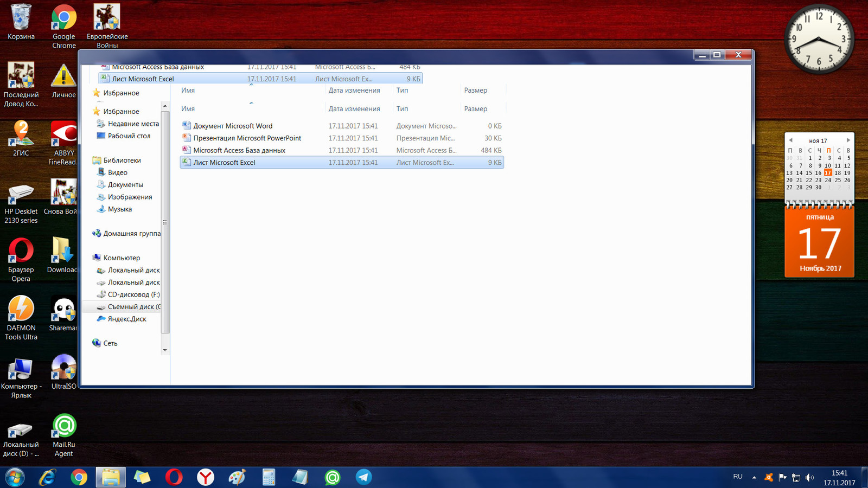Launch Google Chrome from taskbar

click(79, 477)
